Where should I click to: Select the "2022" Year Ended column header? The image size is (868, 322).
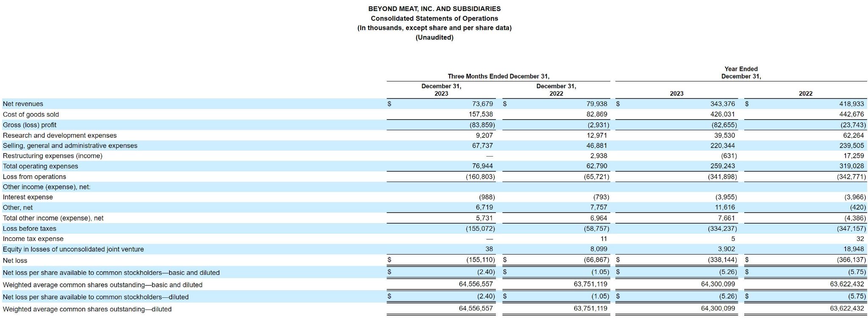[x=806, y=93]
